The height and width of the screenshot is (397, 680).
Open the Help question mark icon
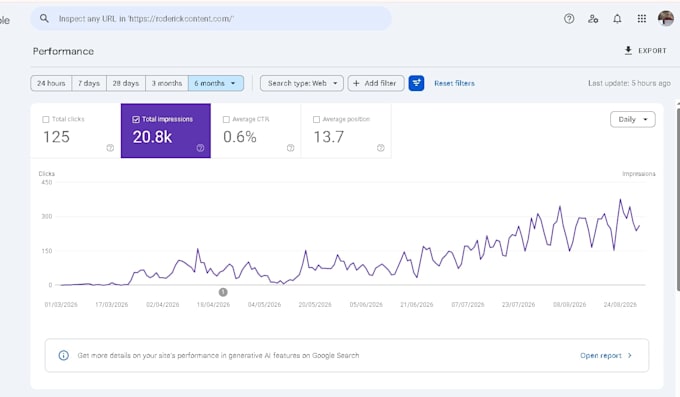569,19
